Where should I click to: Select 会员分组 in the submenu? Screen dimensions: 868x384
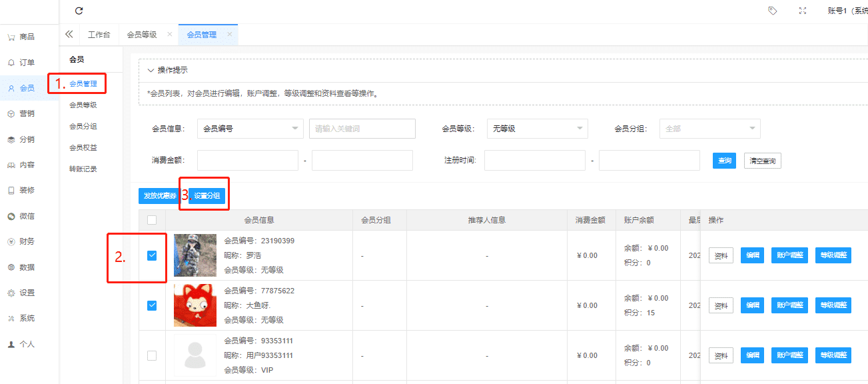click(x=83, y=126)
